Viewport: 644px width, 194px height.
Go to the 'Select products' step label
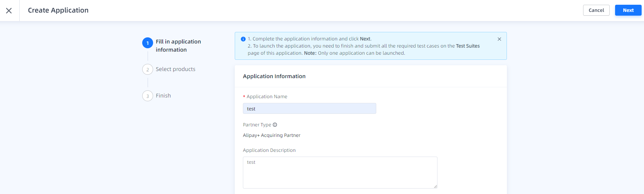pyautogui.click(x=176, y=69)
